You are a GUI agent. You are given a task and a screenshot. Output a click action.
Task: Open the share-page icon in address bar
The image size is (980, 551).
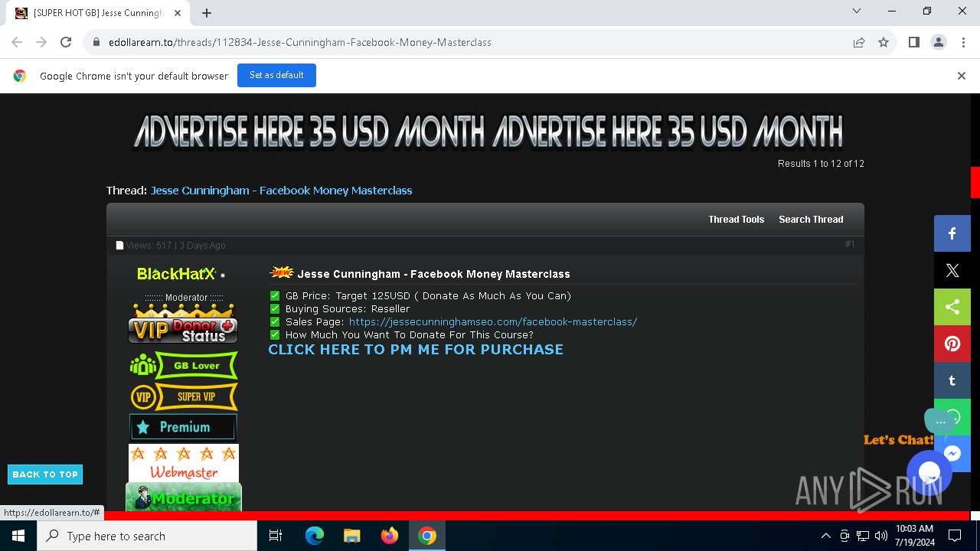[x=859, y=42]
